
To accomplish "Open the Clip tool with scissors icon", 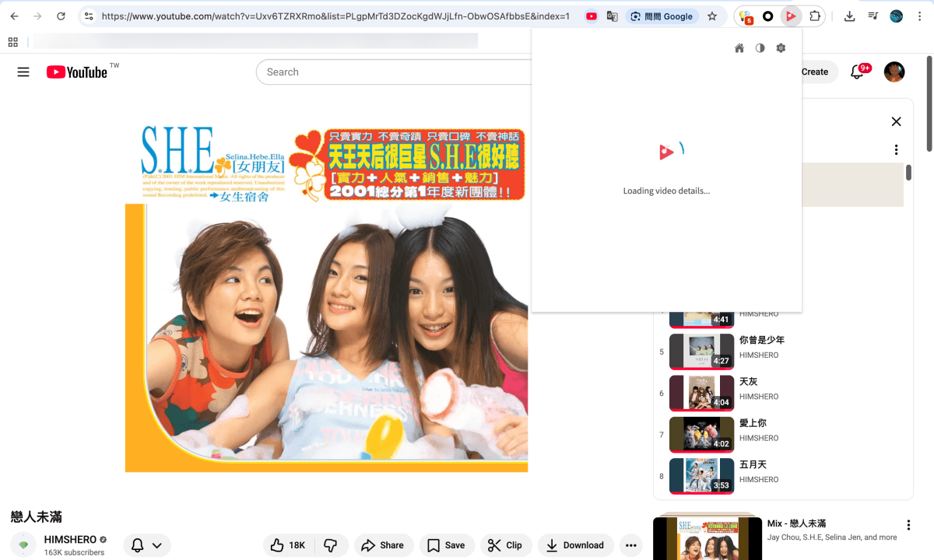I will [x=506, y=545].
